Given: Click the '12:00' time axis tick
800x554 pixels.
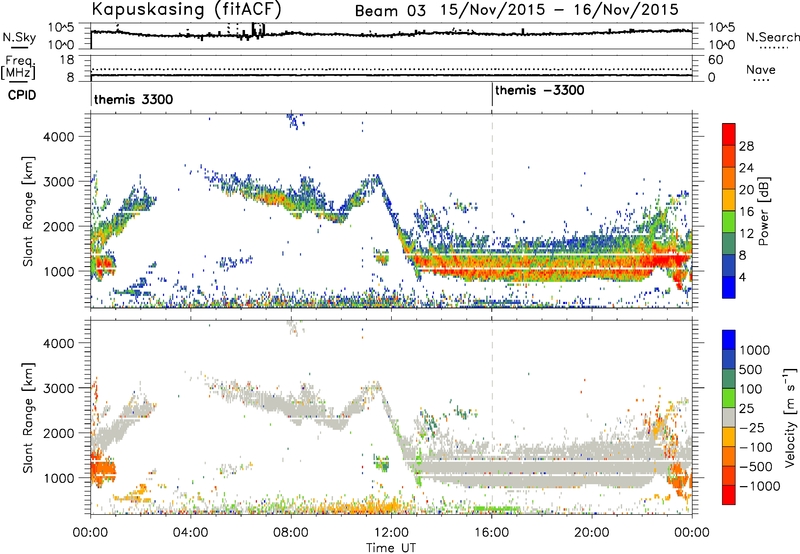Looking at the screenshot, I should pos(391,533).
